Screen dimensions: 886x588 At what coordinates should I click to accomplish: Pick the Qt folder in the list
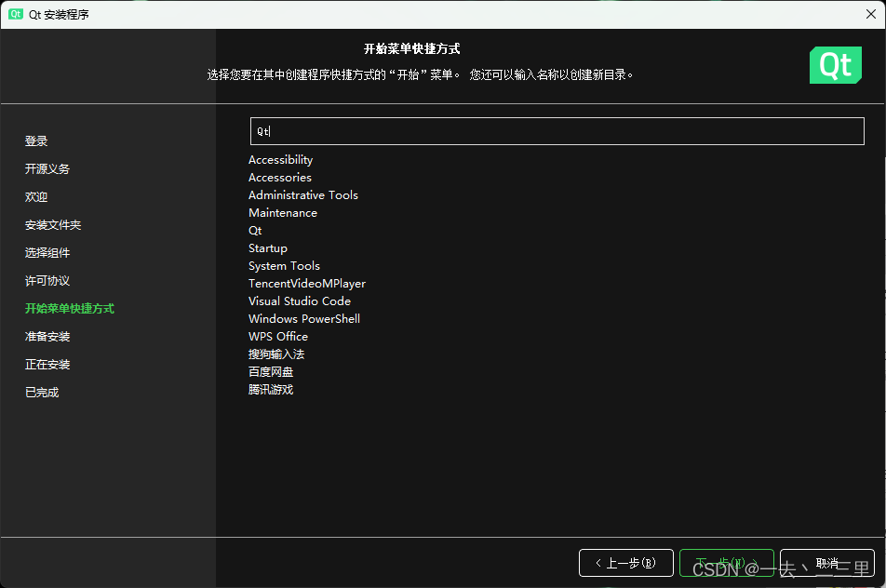255,231
